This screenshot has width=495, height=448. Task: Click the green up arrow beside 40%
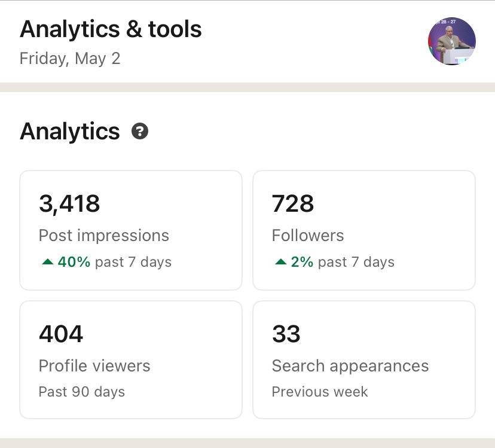tap(48, 262)
